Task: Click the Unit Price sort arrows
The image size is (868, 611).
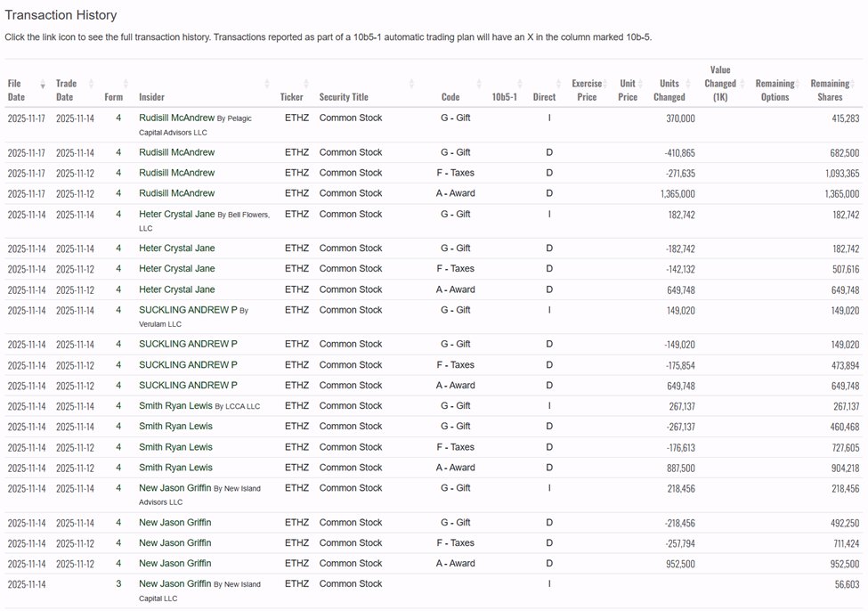Action: click(x=640, y=85)
